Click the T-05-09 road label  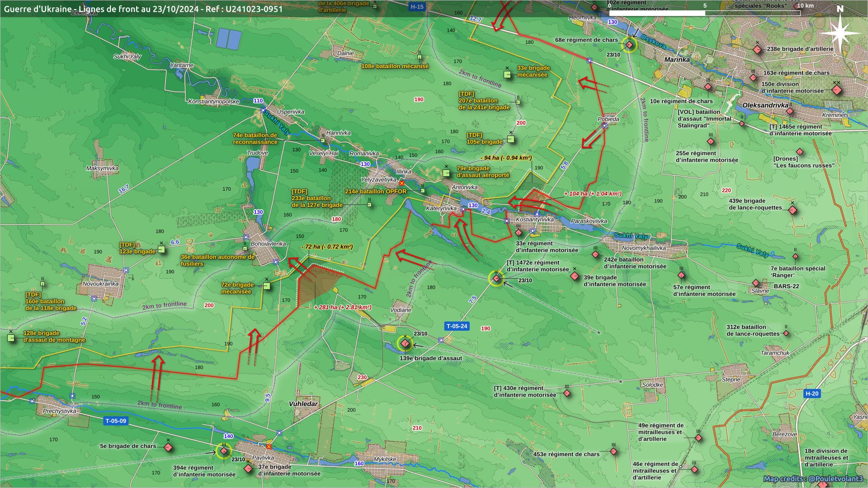click(x=116, y=421)
